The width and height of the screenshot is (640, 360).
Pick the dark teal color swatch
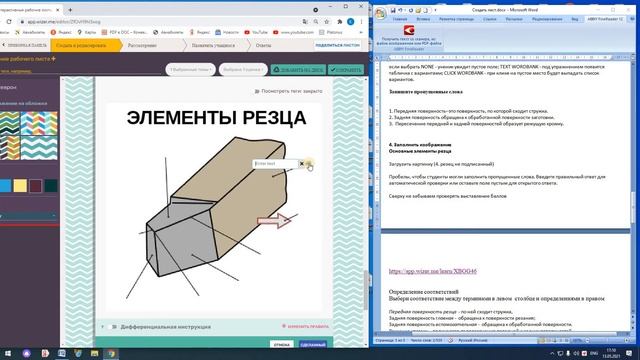(51, 186)
